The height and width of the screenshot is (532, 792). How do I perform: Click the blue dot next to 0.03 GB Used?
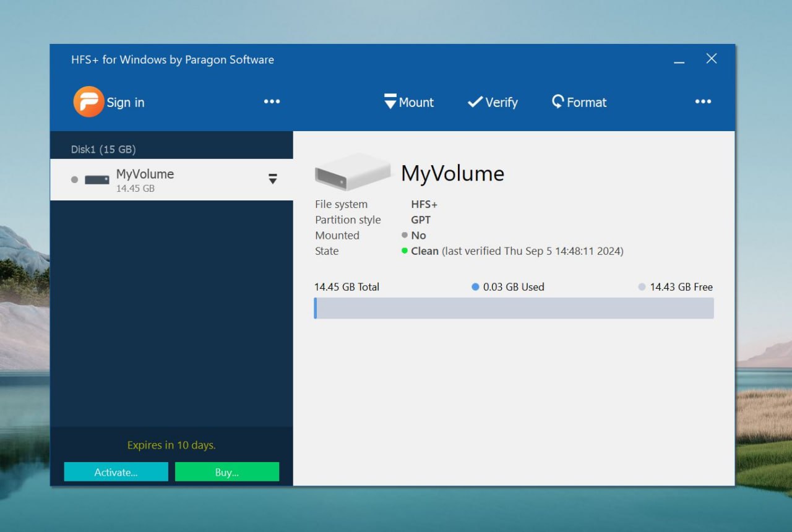tap(475, 287)
